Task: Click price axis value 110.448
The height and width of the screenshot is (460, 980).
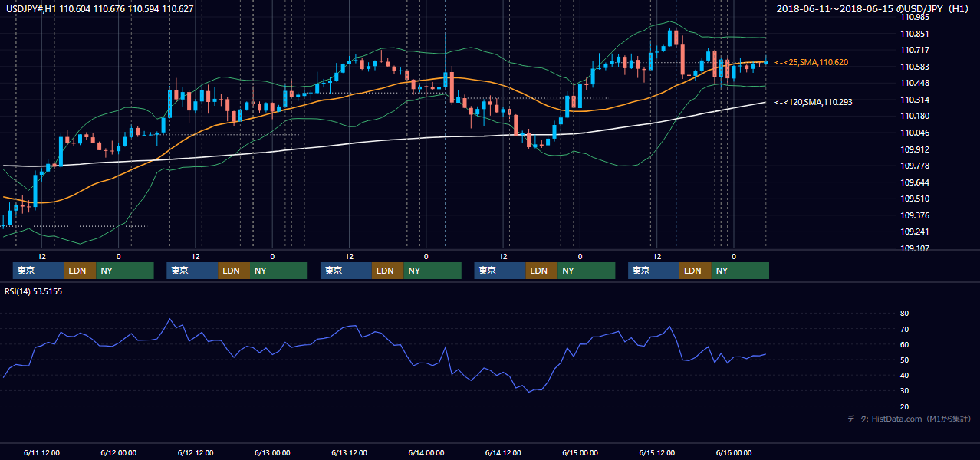Action: pos(914,84)
